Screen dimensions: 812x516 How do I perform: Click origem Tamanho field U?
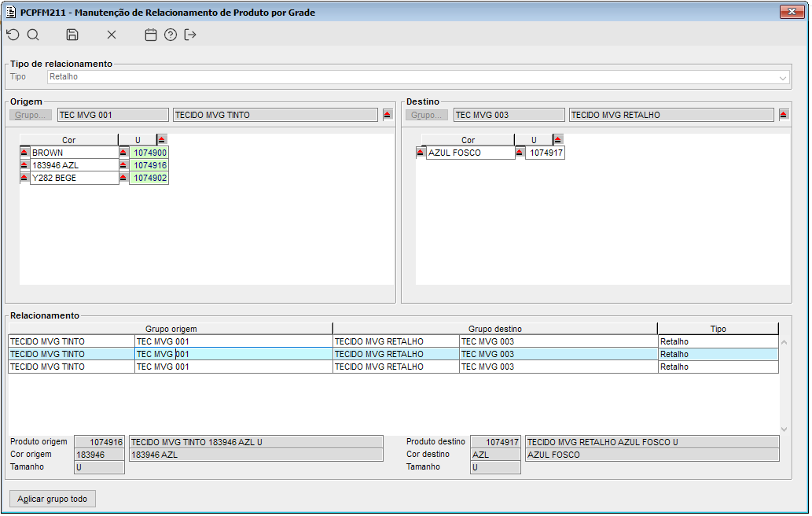tap(99, 467)
